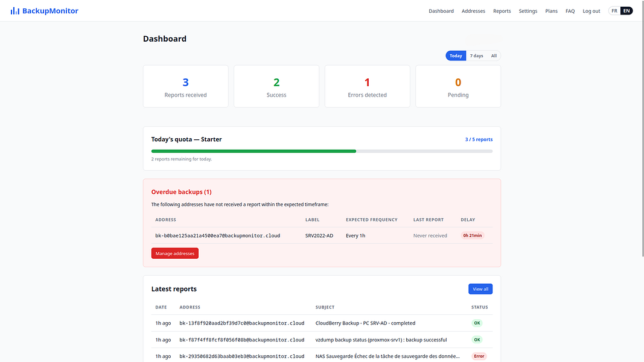Click the NAS Sauvegarde report subject

pyautogui.click(x=387, y=356)
